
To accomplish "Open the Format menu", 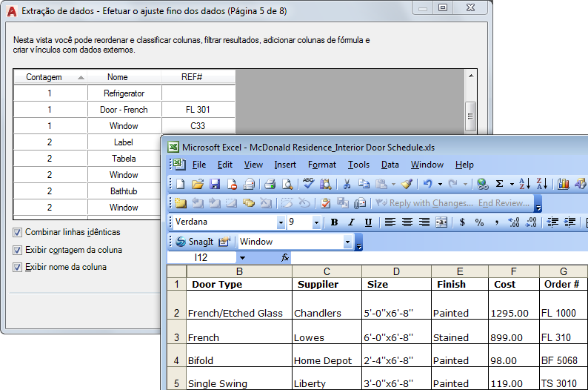I will point(322,165).
